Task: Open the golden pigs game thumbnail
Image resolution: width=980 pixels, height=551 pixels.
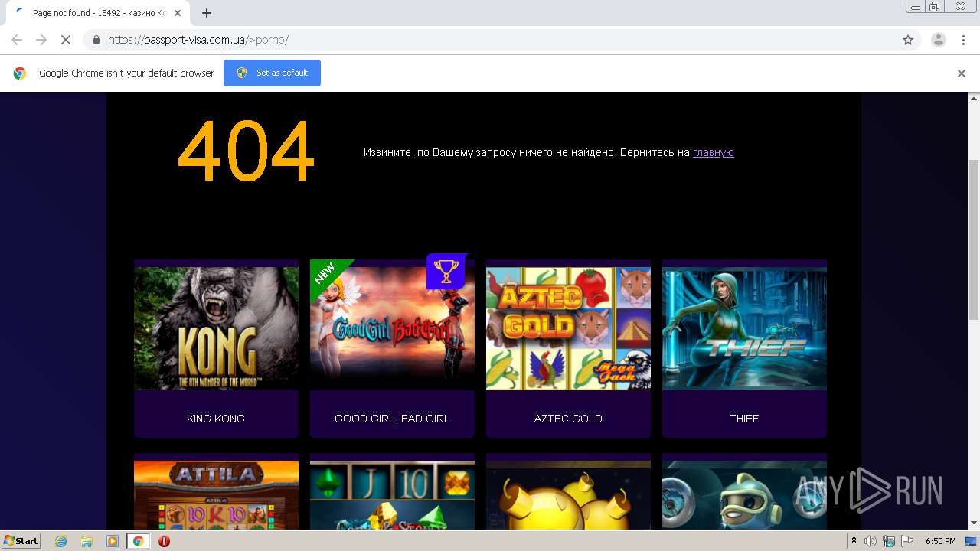Action: tap(568, 494)
